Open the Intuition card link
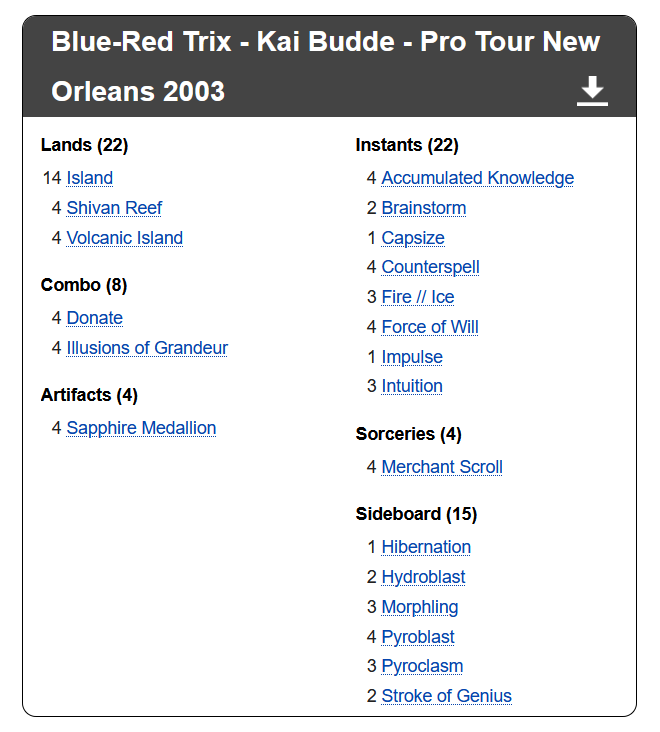The height and width of the screenshot is (732, 660). [412, 386]
